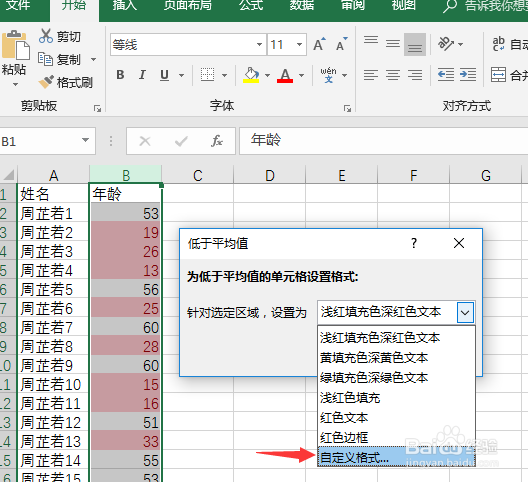
Task: Choose 自定义格式... option
Action: tap(396, 457)
